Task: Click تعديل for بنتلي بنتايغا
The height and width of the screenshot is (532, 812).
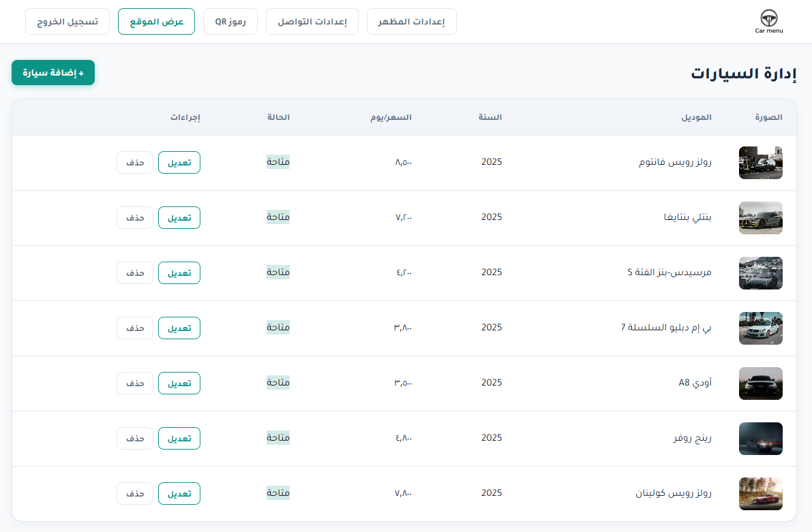Action: pos(179,217)
